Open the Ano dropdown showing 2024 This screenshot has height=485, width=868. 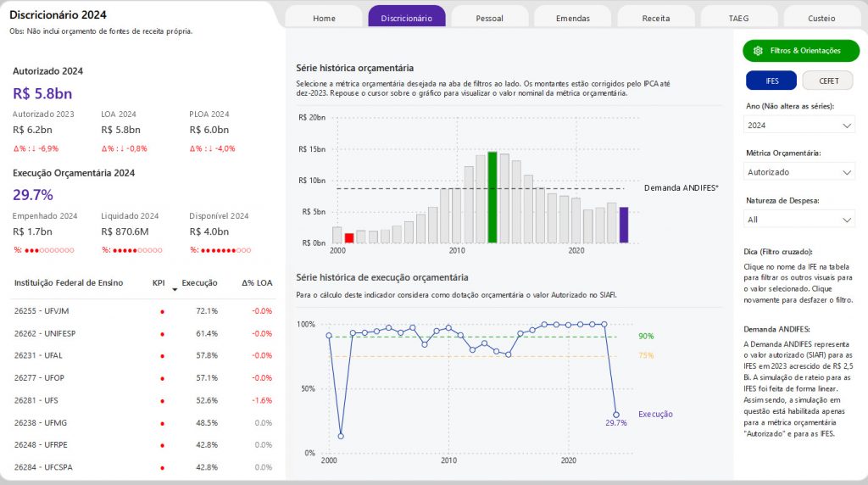[x=798, y=125]
